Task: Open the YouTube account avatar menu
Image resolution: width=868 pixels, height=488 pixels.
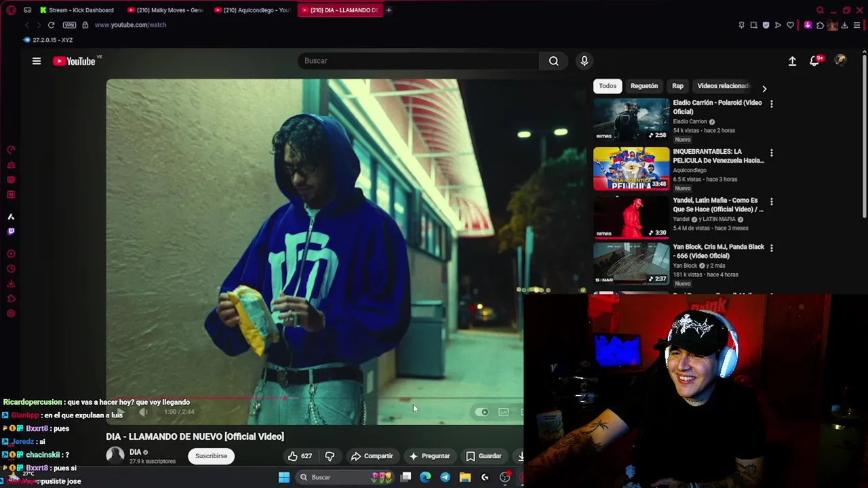Action: point(840,61)
